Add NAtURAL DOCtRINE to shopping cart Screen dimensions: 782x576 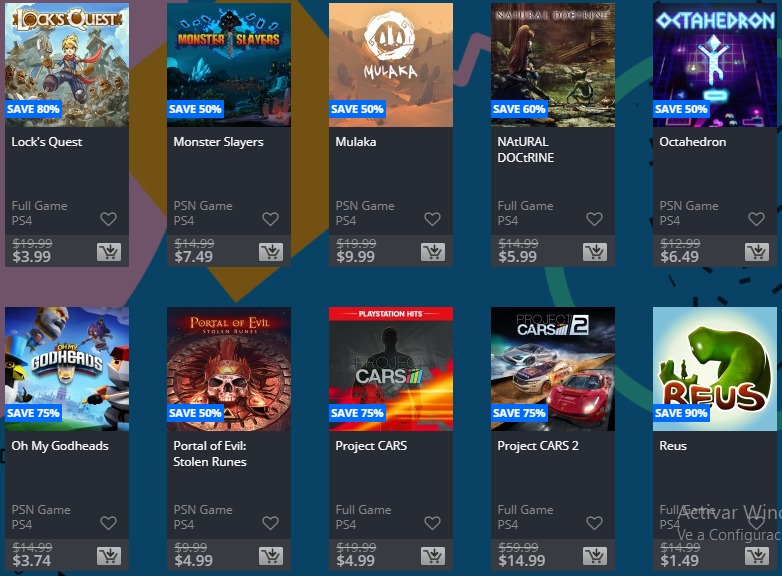595,252
